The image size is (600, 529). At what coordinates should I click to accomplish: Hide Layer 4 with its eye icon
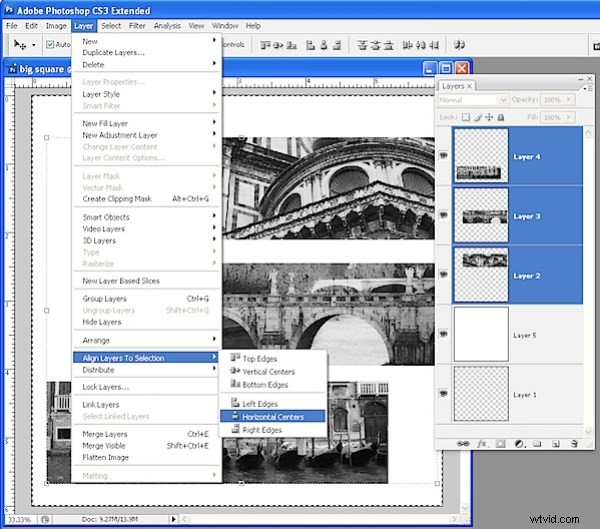444,156
